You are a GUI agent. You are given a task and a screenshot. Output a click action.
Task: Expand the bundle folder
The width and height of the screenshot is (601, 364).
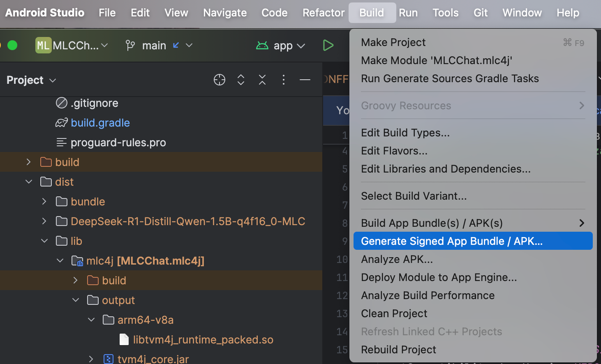pos(44,201)
